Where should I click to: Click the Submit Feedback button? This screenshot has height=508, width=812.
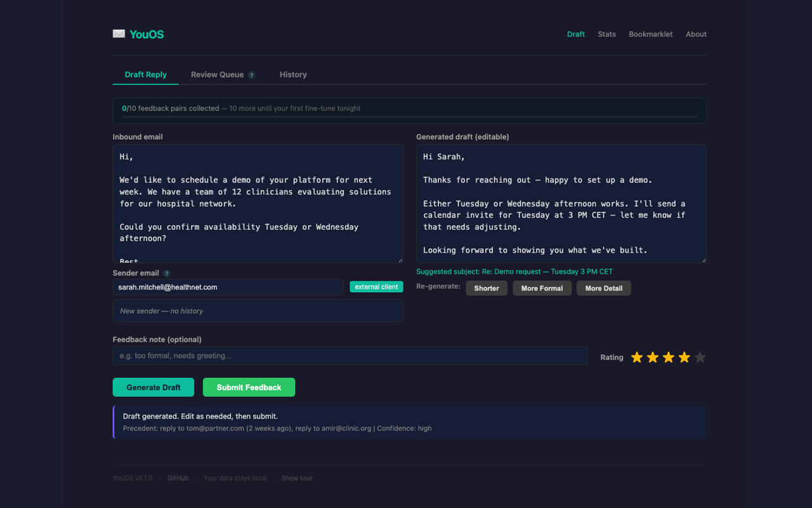coord(249,387)
